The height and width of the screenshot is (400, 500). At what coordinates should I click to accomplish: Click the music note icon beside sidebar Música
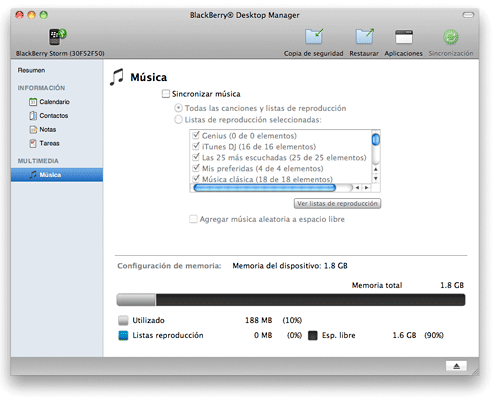(x=33, y=175)
